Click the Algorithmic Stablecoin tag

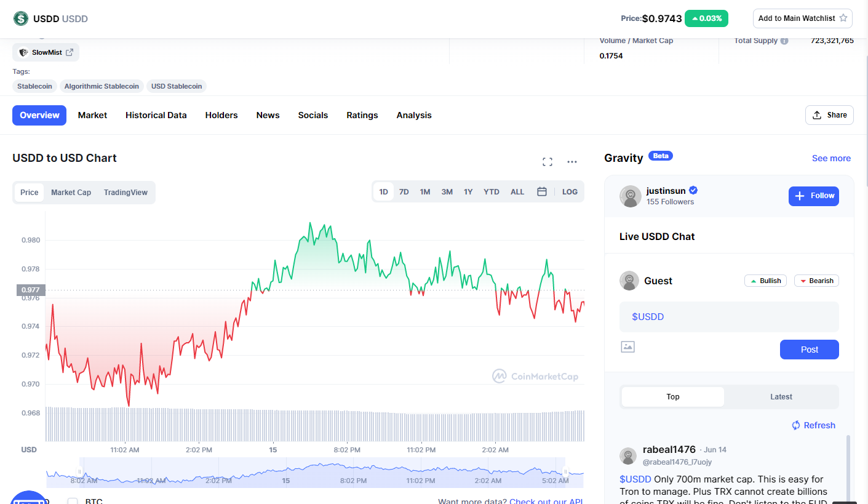102,86
